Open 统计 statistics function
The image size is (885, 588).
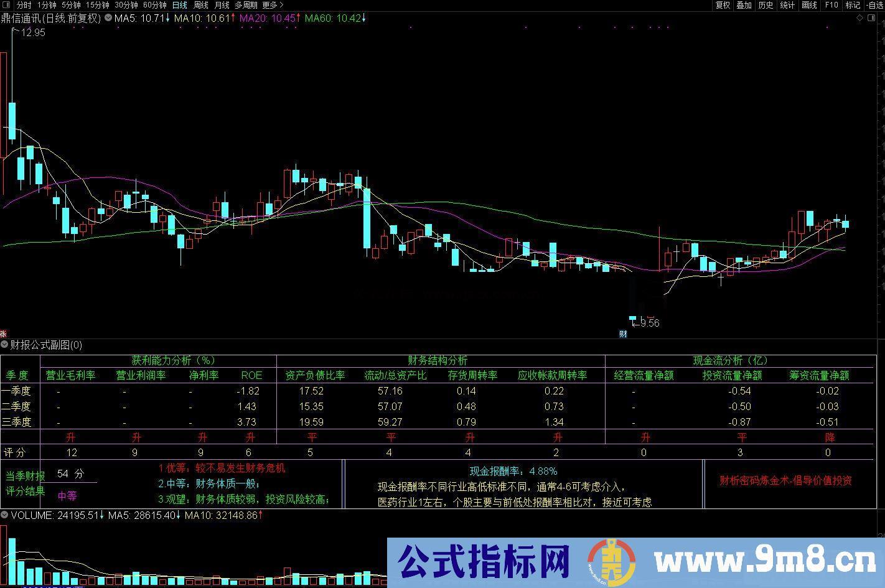point(787,5)
